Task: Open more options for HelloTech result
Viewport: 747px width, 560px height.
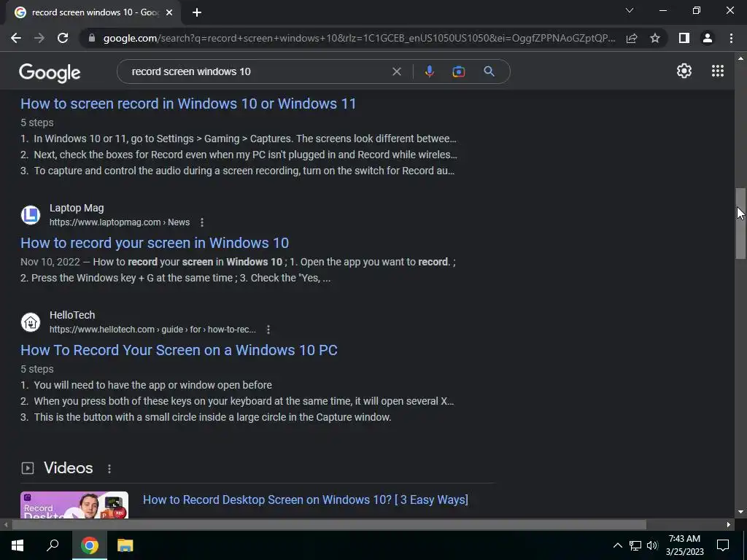Action: [268, 330]
